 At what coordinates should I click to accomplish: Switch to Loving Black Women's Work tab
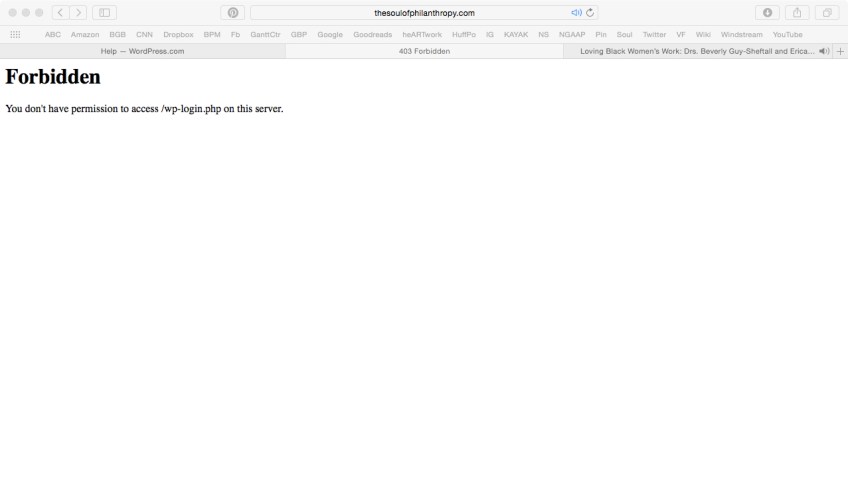coord(696,51)
